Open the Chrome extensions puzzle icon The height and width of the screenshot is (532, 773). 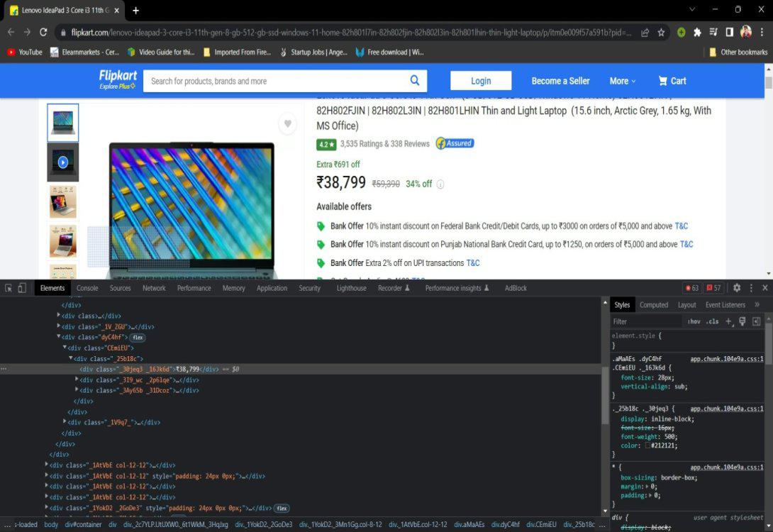697,33
